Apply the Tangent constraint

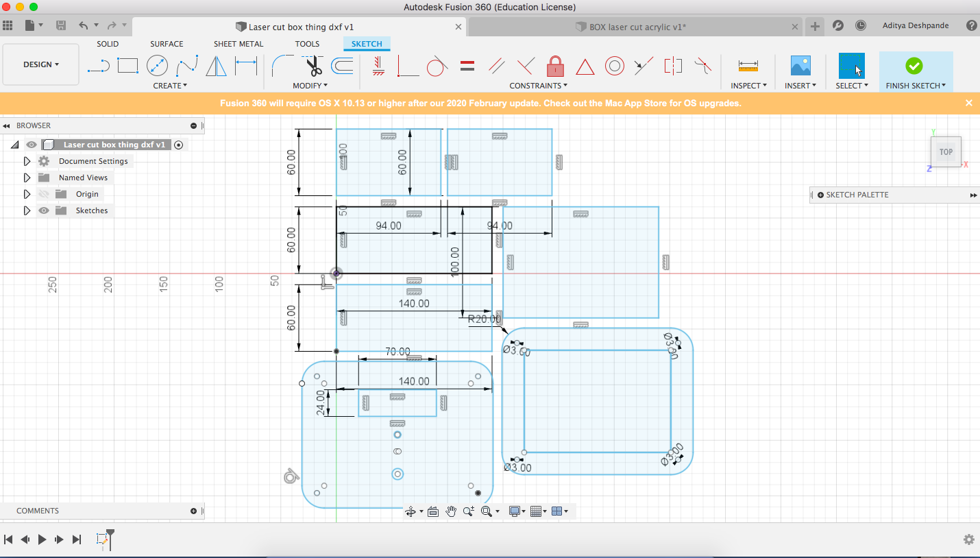tap(437, 66)
